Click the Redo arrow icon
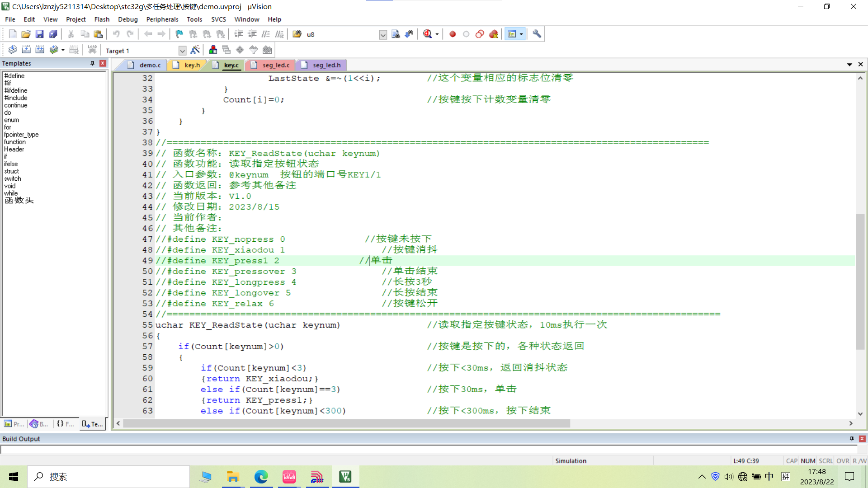Image resolution: width=868 pixels, height=488 pixels. click(x=130, y=34)
